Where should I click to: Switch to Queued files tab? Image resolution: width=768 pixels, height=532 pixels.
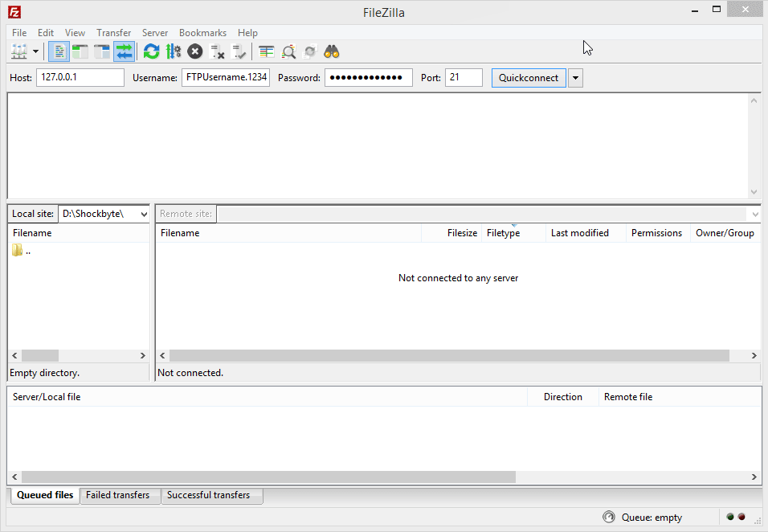45,495
